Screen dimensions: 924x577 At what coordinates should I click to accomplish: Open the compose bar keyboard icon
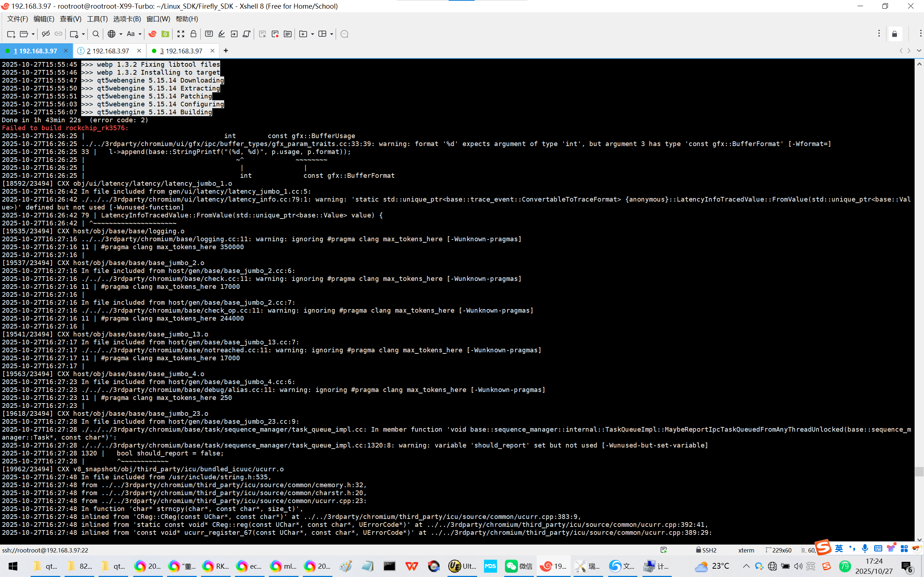(x=209, y=34)
